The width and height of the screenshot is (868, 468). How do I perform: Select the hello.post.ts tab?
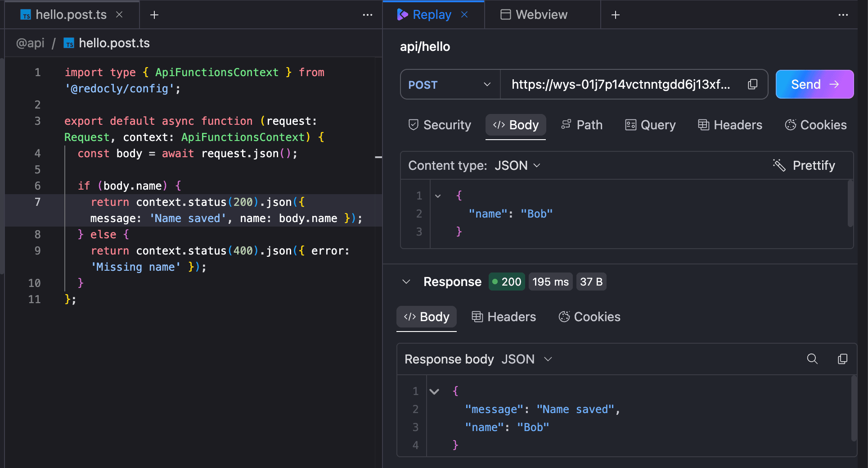(71, 15)
